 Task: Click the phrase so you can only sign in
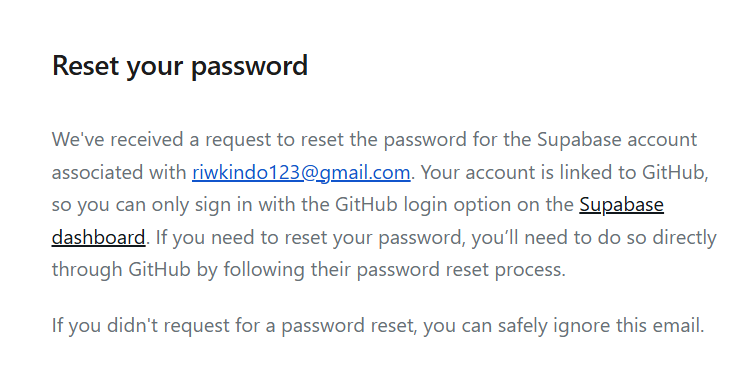(152, 205)
